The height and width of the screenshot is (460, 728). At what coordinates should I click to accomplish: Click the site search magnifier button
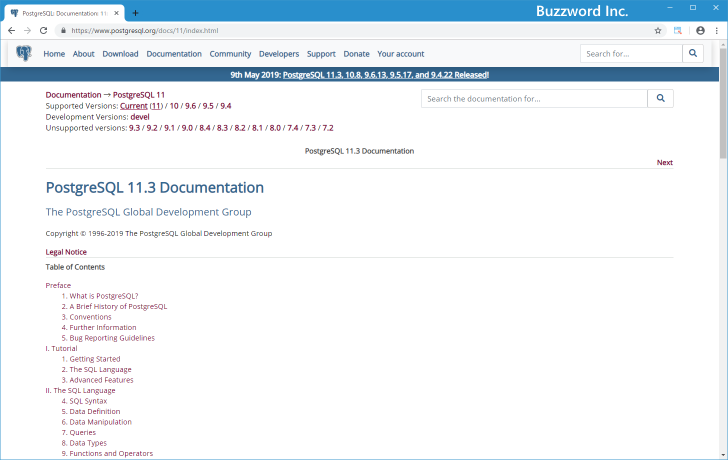click(x=693, y=53)
